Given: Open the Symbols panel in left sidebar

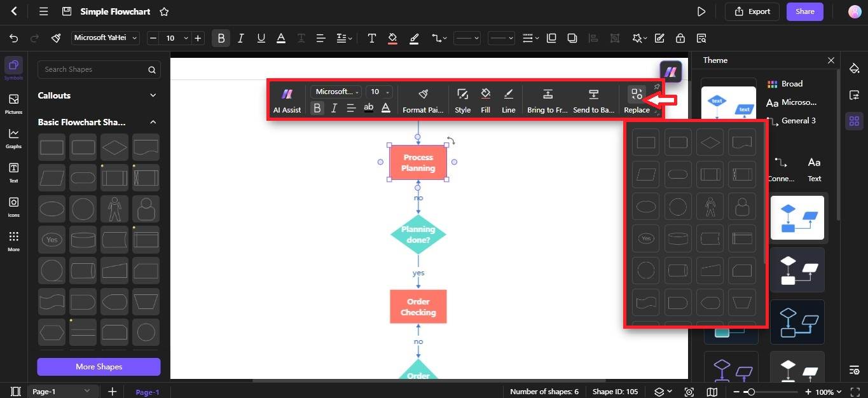Looking at the screenshot, I should tap(13, 69).
